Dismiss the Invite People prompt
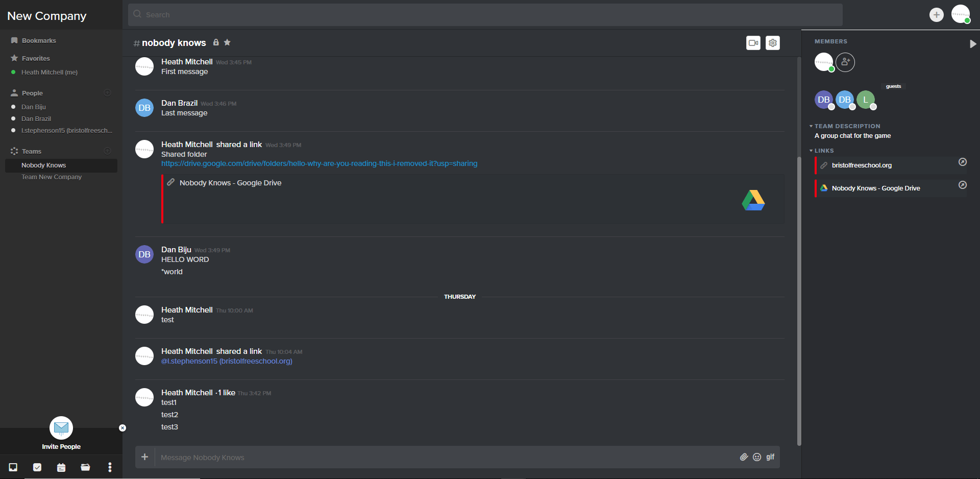The width and height of the screenshot is (980, 479). coord(122,428)
